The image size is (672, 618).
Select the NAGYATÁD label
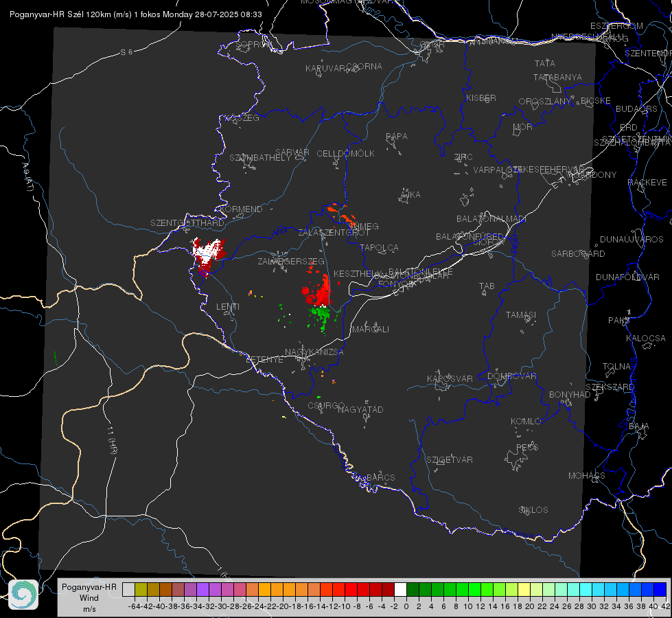tap(360, 409)
